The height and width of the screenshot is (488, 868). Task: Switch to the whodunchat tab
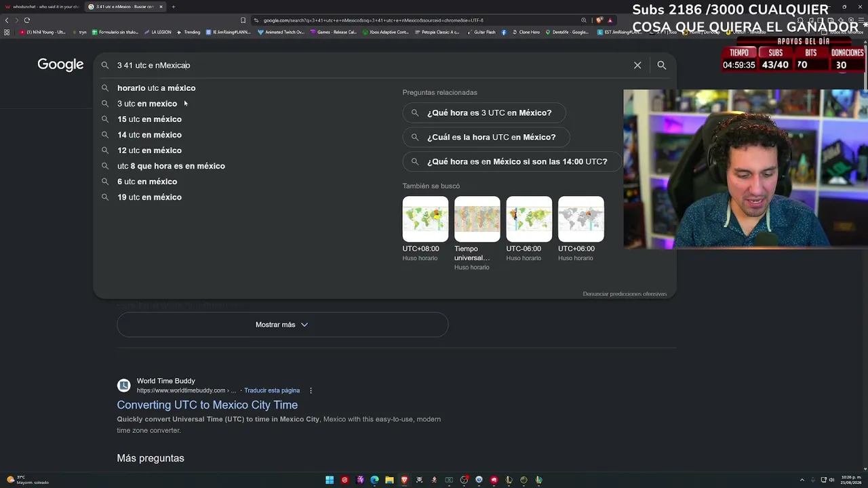(x=42, y=7)
